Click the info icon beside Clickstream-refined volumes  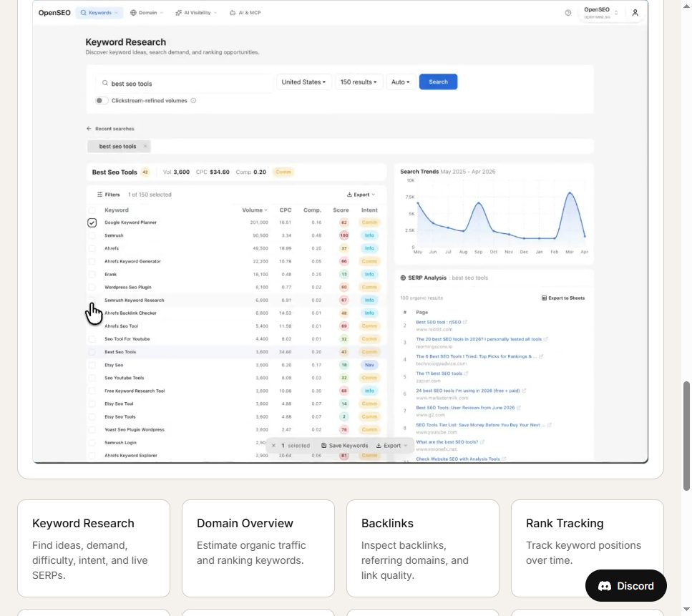point(193,101)
